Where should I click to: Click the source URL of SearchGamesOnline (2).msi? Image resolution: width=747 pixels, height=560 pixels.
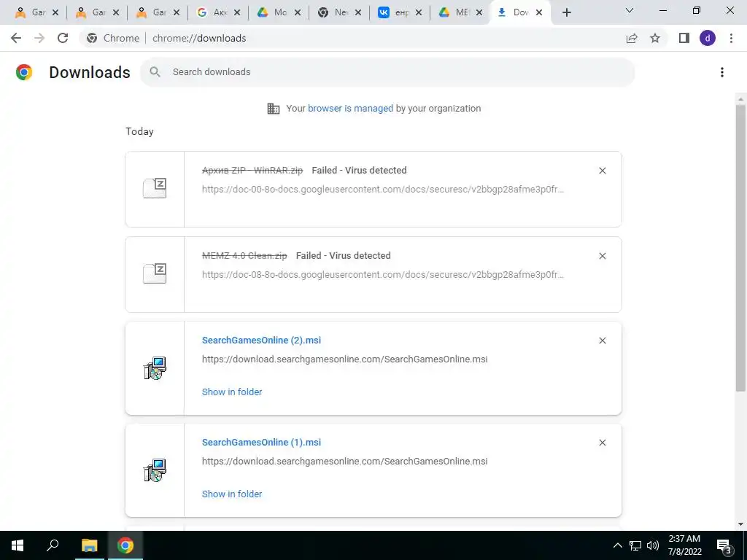[x=344, y=359]
